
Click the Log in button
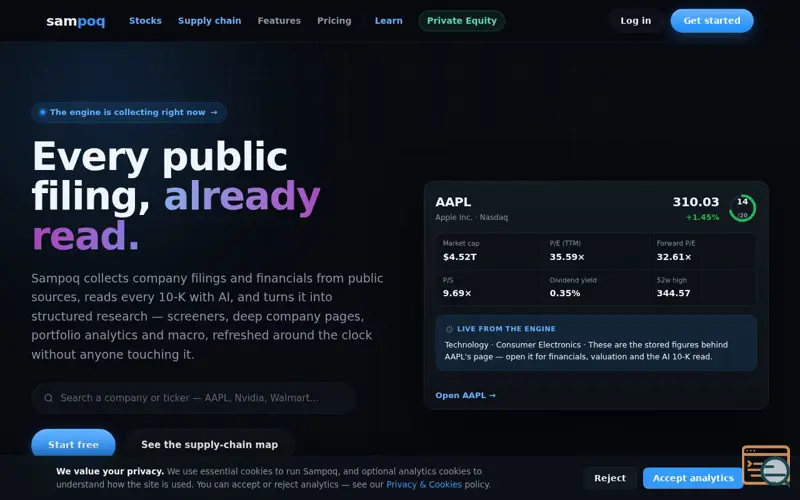tap(636, 21)
